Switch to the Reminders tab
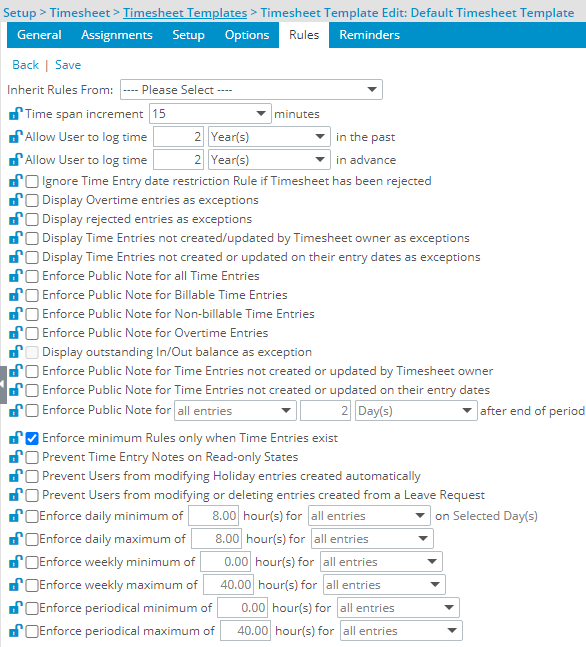The height and width of the screenshot is (647, 586). point(369,35)
